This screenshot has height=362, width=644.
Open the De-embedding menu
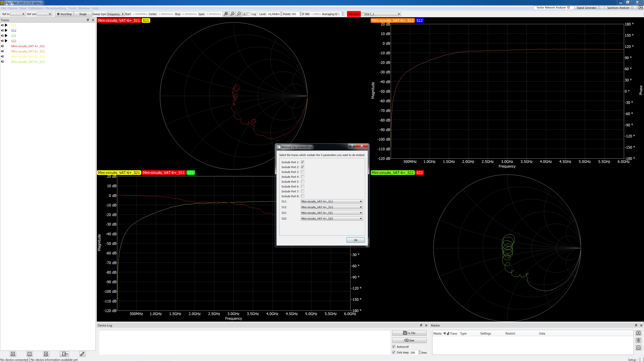tap(56, 8)
